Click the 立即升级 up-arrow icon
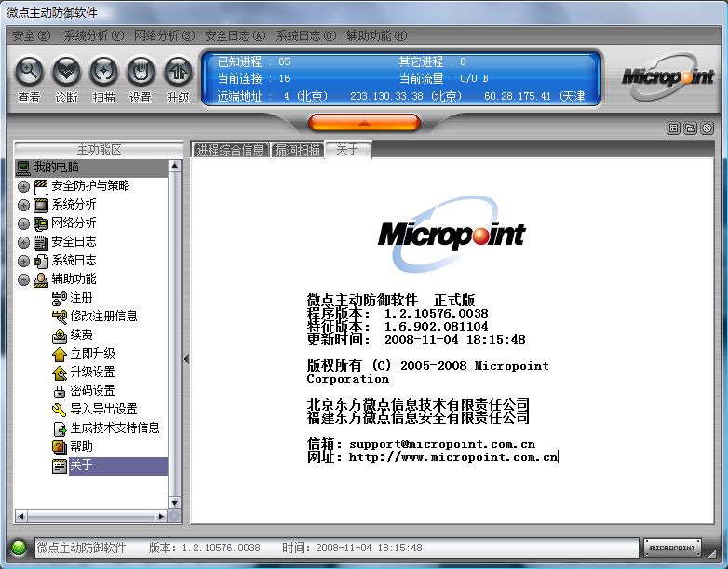 pos(60,354)
